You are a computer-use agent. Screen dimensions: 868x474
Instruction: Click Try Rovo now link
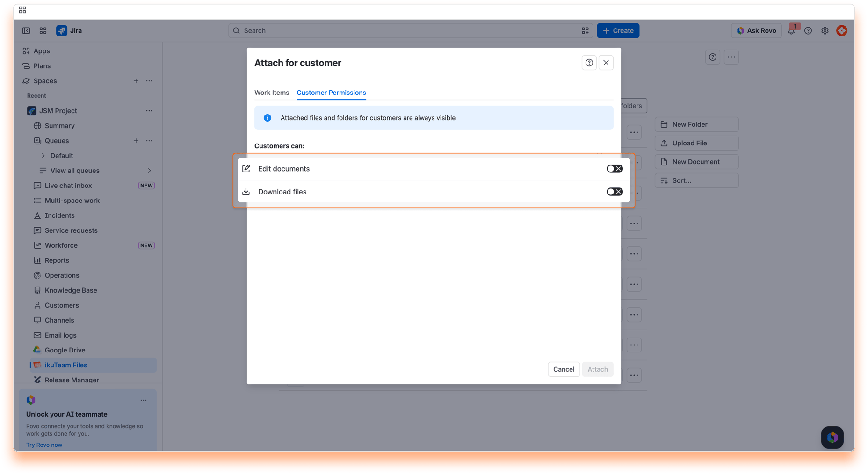click(x=44, y=445)
